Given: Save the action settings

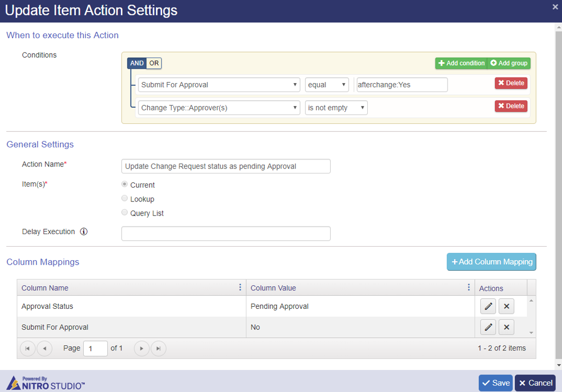Looking at the screenshot, I should click(x=495, y=383).
